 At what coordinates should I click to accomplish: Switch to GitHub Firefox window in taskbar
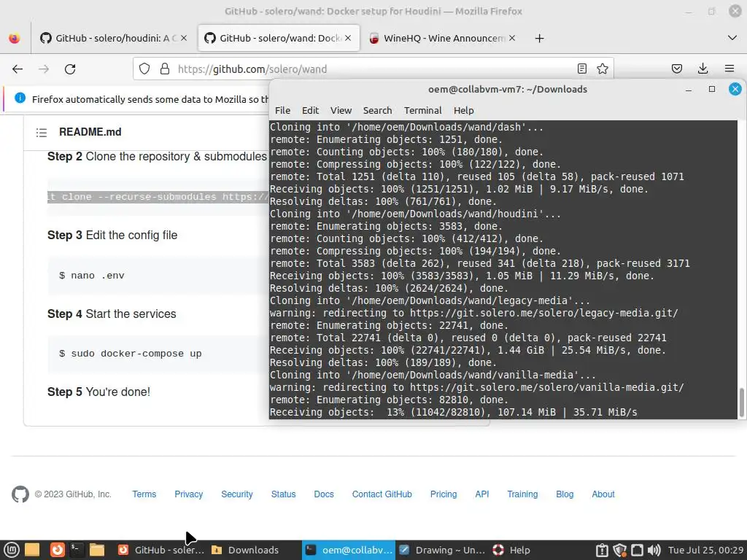(x=161, y=550)
